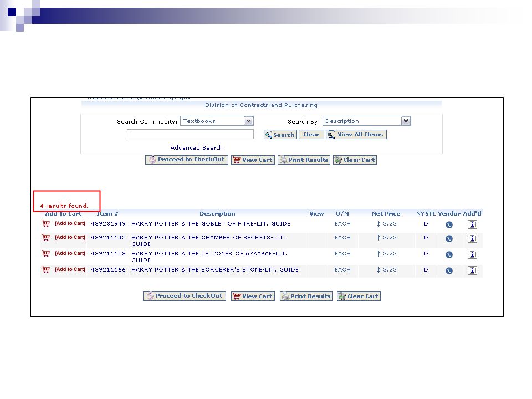Select item number 43921114X
The width and height of the screenshot is (532, 399).
coord(108,238)
